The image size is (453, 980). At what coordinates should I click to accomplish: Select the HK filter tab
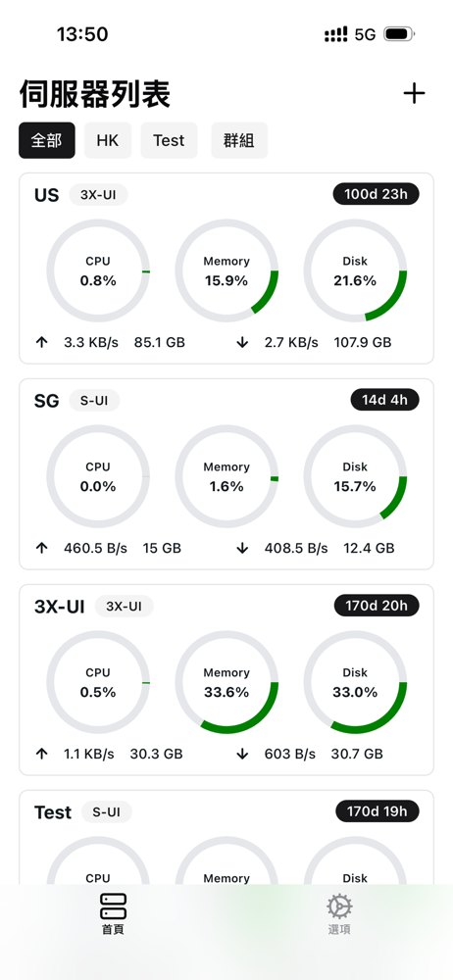(108, 140)
